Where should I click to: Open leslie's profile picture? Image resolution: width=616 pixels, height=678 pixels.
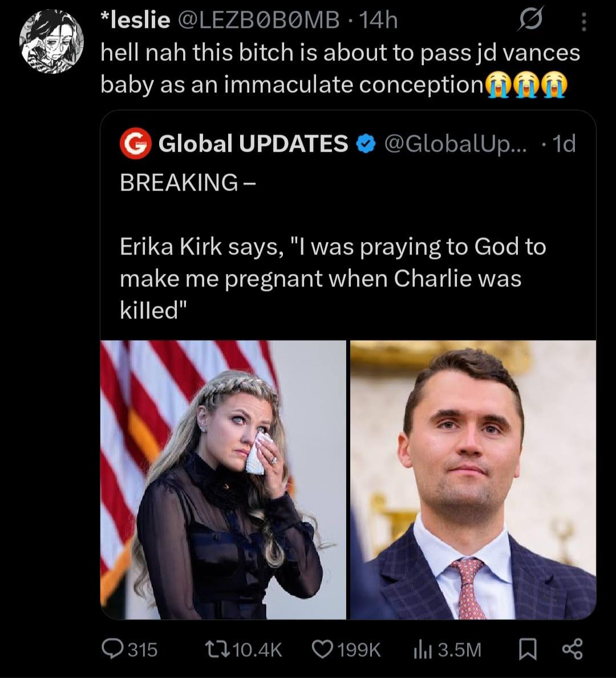(x=51, y=41)
